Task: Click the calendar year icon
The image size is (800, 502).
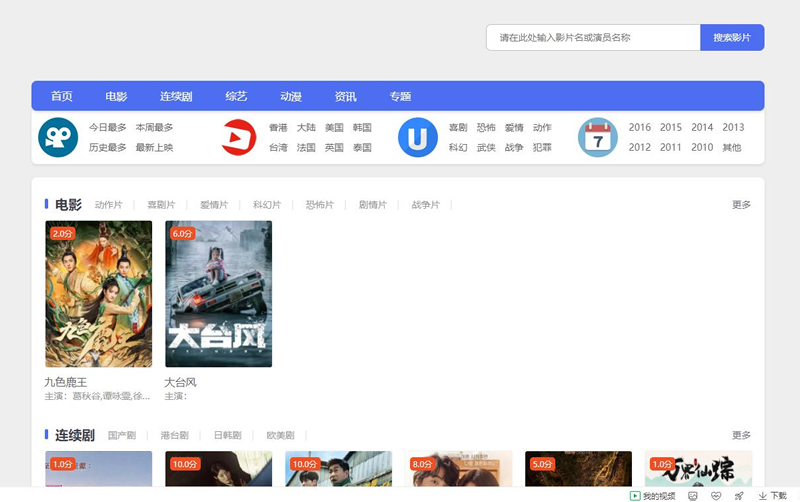Action: 598,137
